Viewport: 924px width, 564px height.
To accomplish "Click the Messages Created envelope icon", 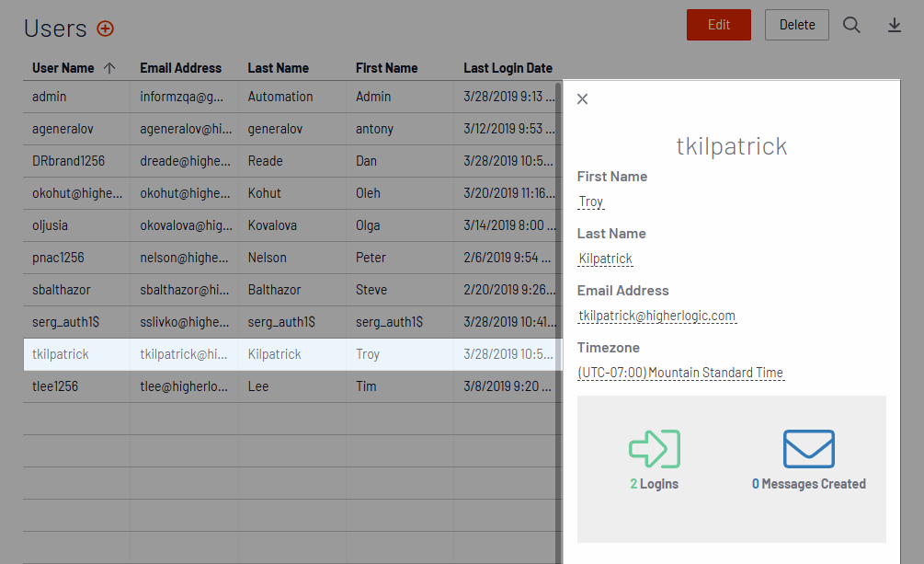I will click(x=808, y=449).
